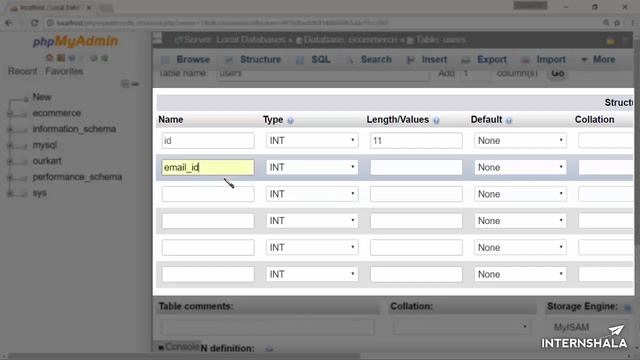640x360 pixels.
Task: Click the Default column help icon
Action: 509,120
